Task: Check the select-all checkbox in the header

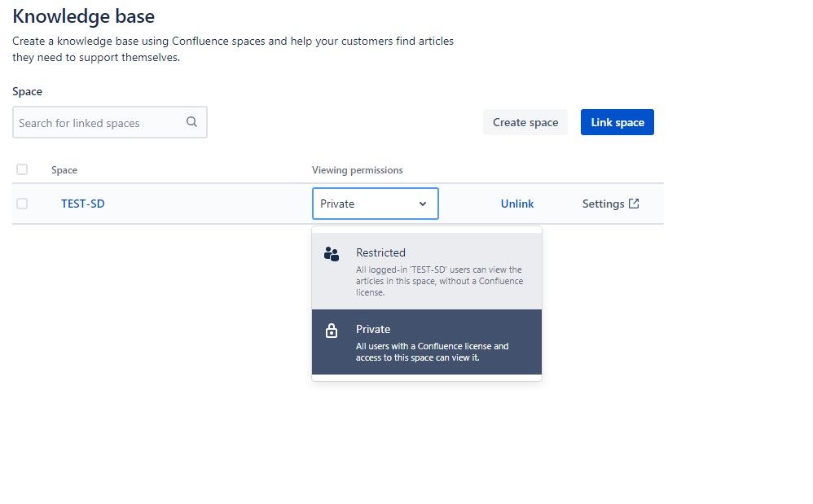Action: point(22,169)
